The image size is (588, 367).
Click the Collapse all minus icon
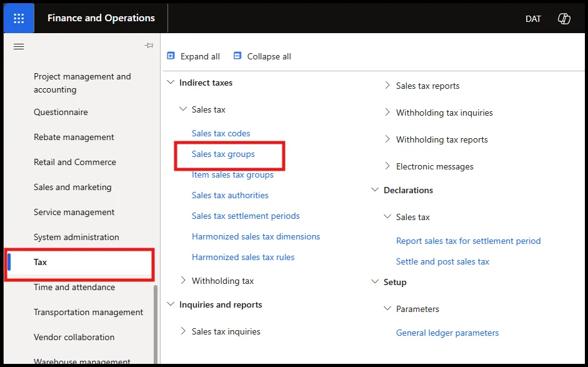(237, 56)
